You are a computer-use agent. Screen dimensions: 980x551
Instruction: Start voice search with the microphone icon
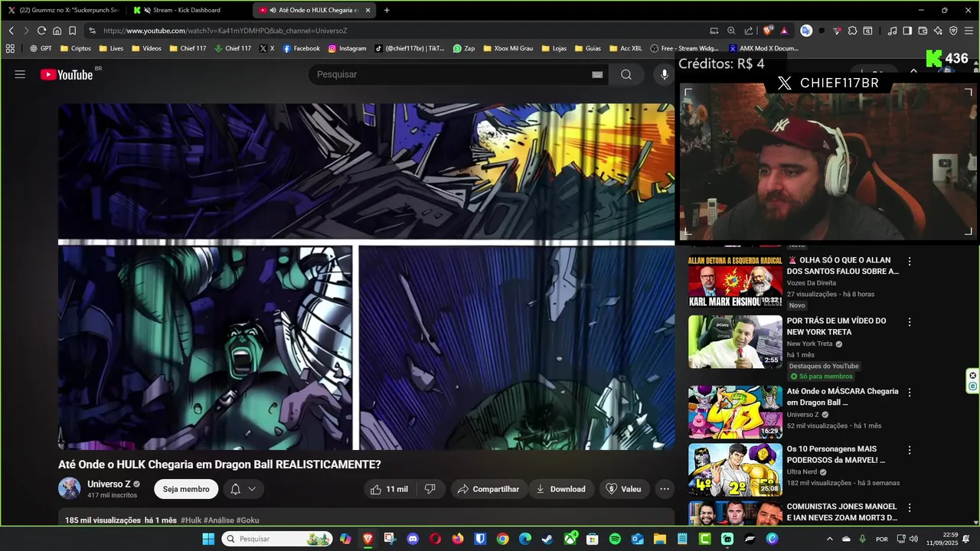pyautogui.click(x=665, y=74)
